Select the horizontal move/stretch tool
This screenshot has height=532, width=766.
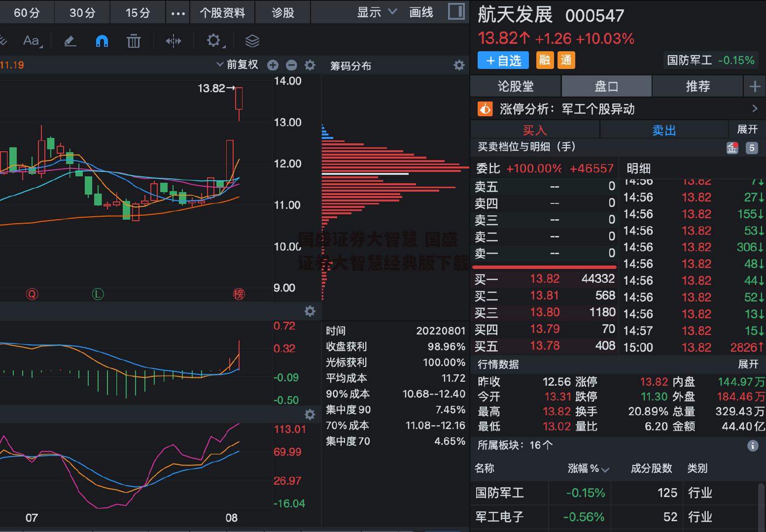tap(173, 41)
